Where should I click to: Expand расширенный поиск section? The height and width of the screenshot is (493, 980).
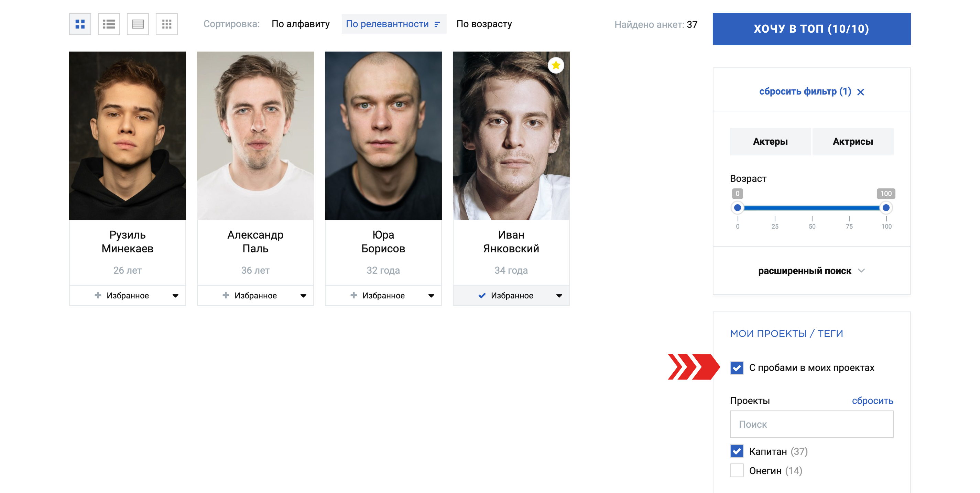[x=812, y=271]
